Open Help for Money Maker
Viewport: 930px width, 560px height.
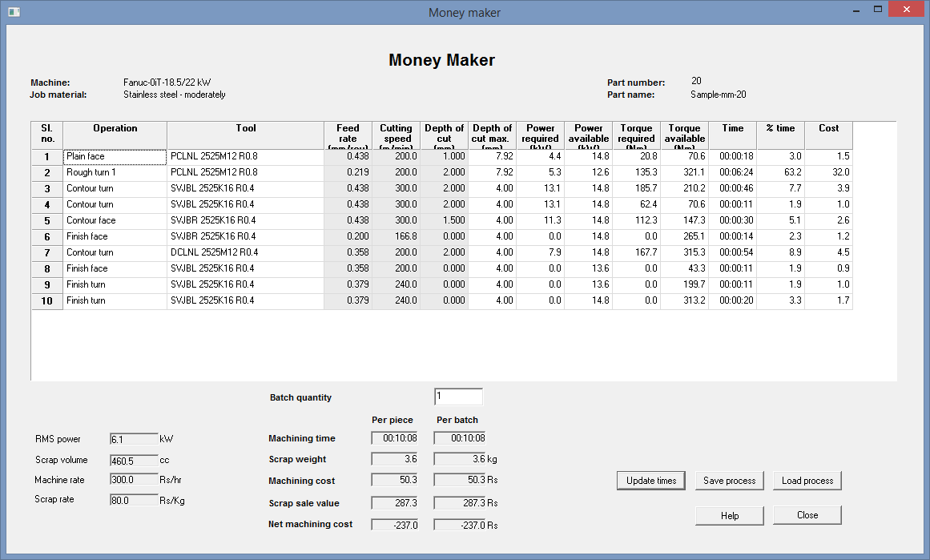click(x=730, y=515)
